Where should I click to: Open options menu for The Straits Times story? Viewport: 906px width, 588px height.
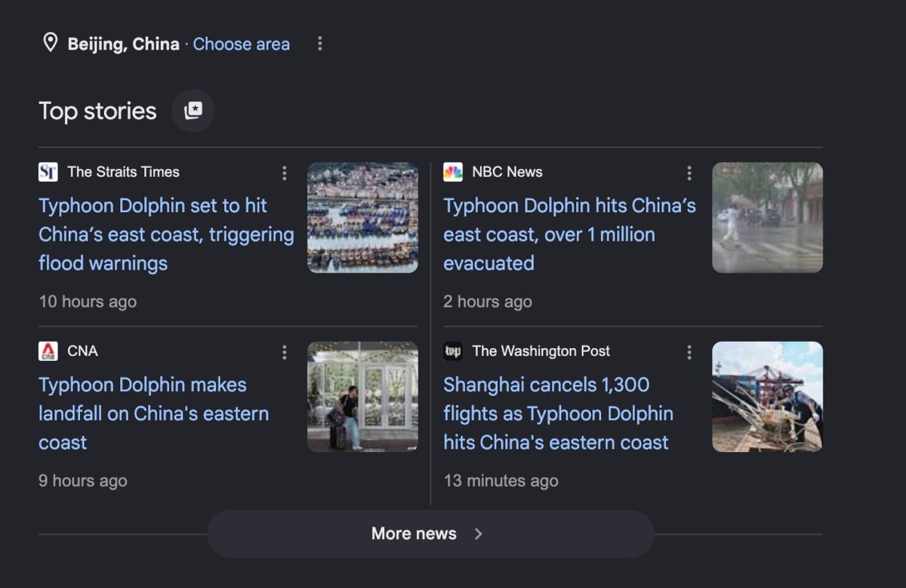click(285, 174)
